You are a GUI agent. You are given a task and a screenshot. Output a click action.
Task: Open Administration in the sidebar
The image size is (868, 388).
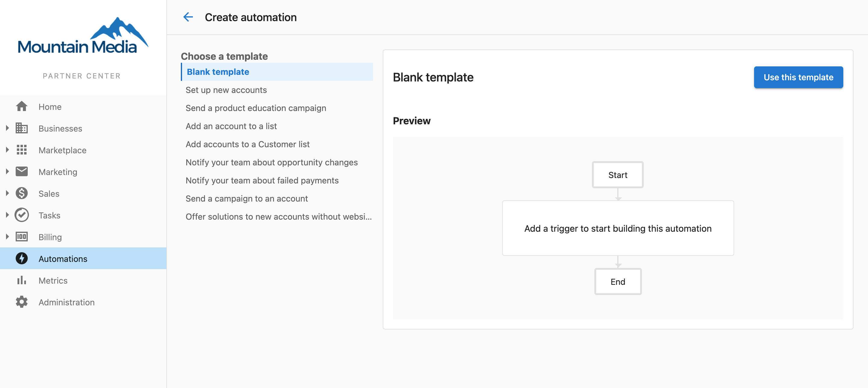tap(83, 302)
